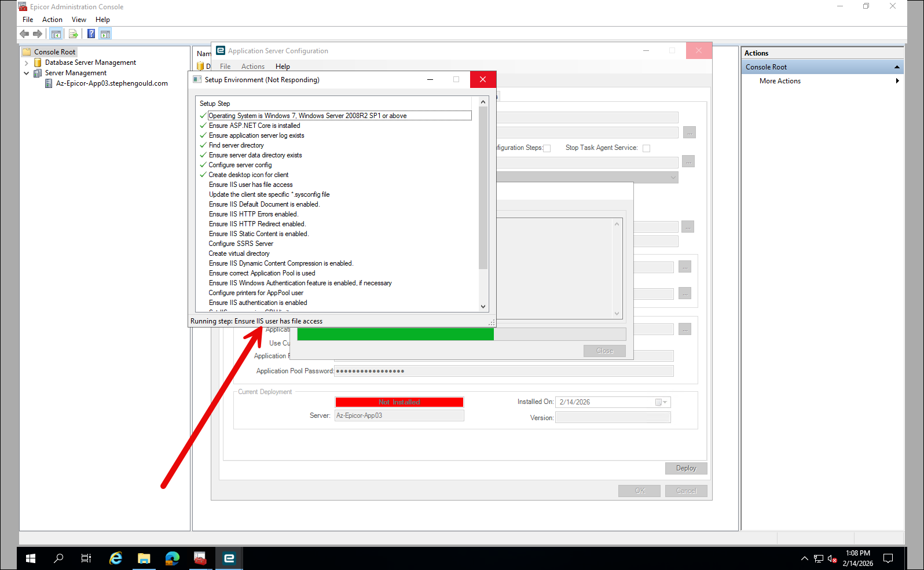Open the Application Server Configuration Help menu
The image size is (924, 570).
tap(283, 67)
